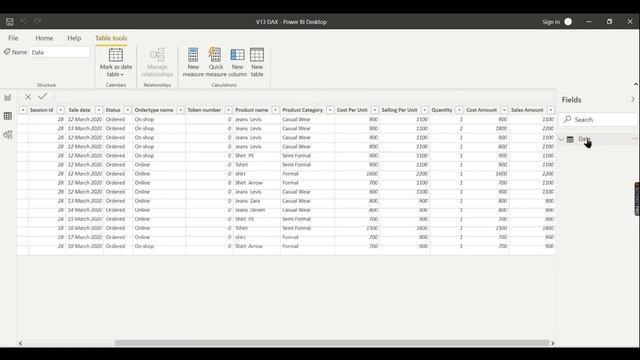
Task: Click the Data table icon in Fields
Action: point(570,140)
